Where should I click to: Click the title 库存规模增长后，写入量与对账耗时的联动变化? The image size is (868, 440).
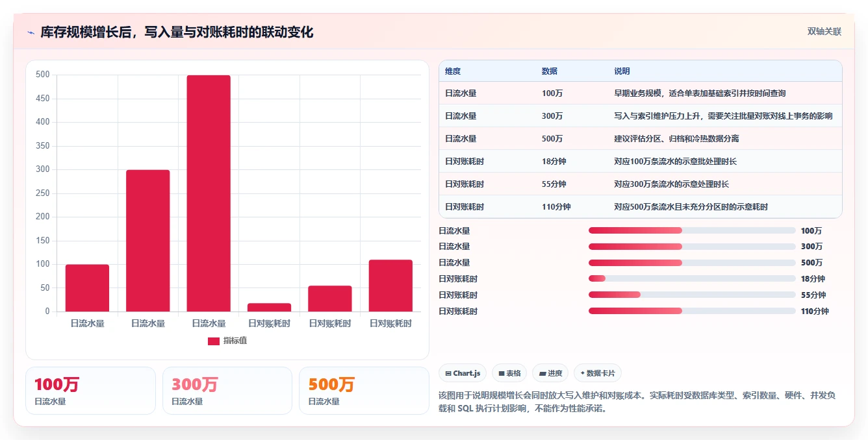coord(177,32)
